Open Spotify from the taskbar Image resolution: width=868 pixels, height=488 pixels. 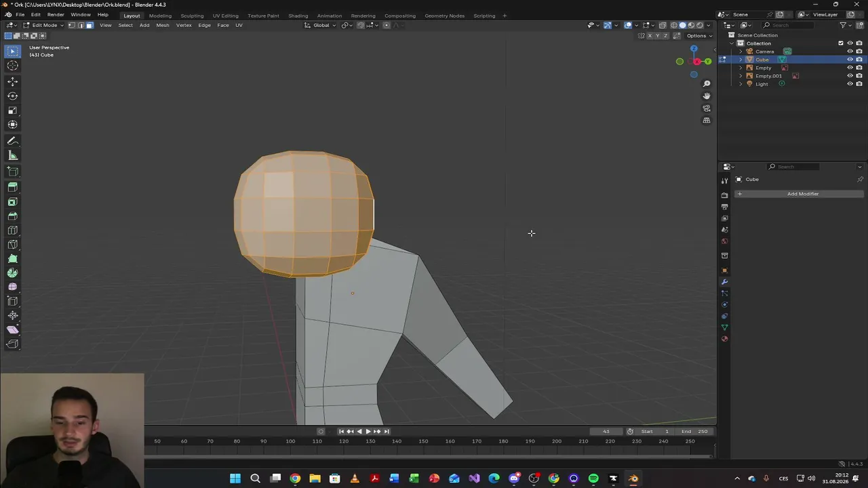coord(593,479)
